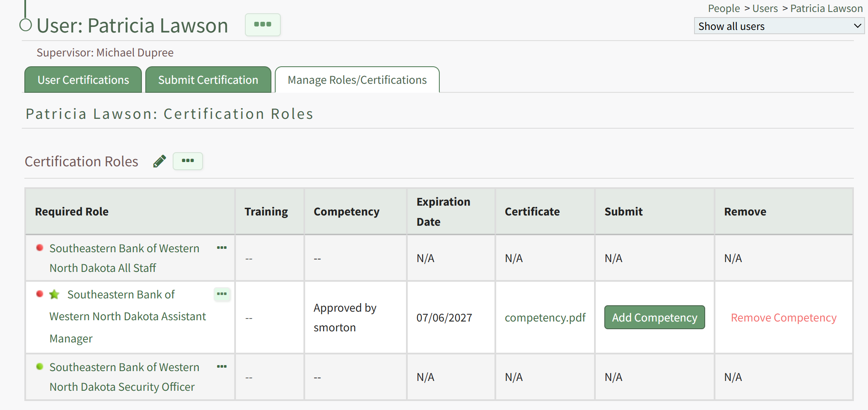Expand the Show all users dropdown

tap(779, 26)
